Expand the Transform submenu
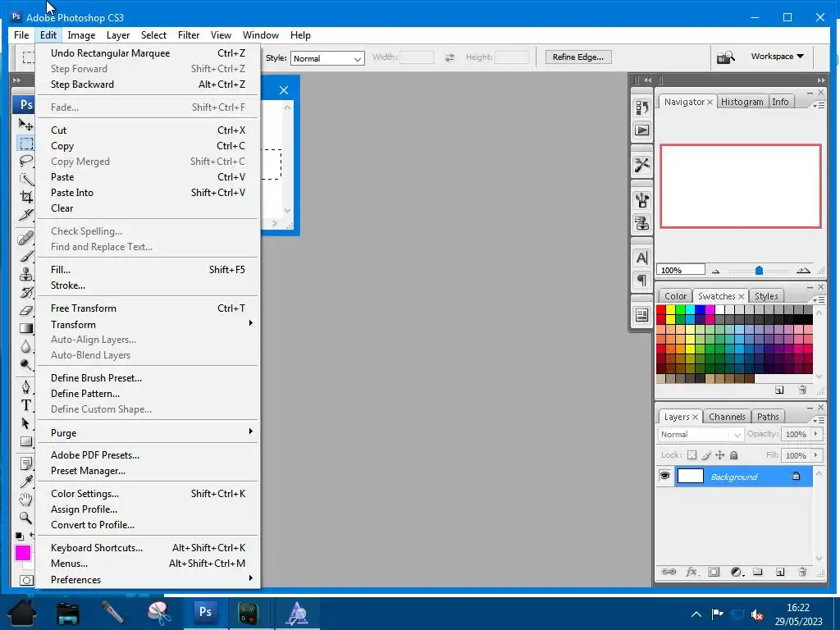This screenshot has height=630, width=840. tap(148, 324)
